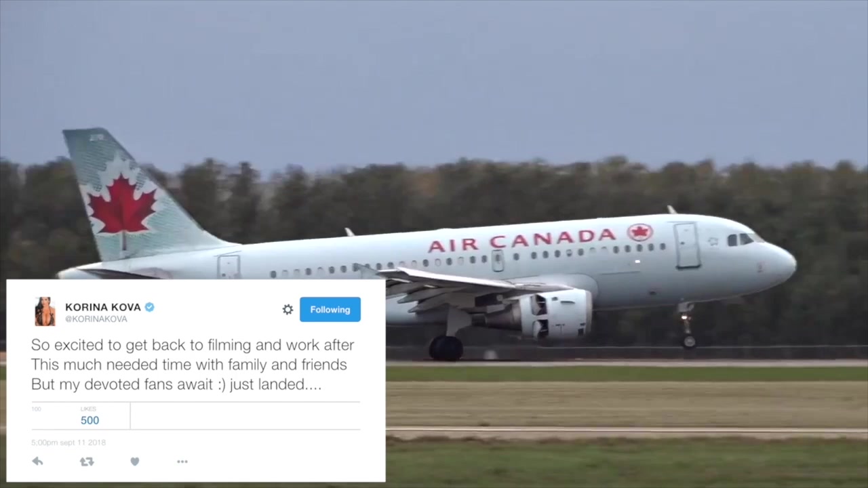
Task: Open the gear settings icon beside Following
Action: 288,310
